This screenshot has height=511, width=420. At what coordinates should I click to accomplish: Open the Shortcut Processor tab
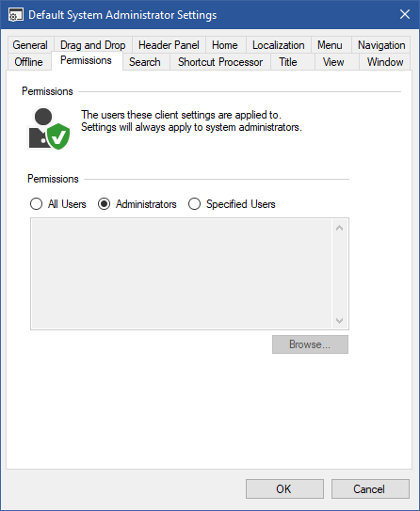click(x=220, y=62)
